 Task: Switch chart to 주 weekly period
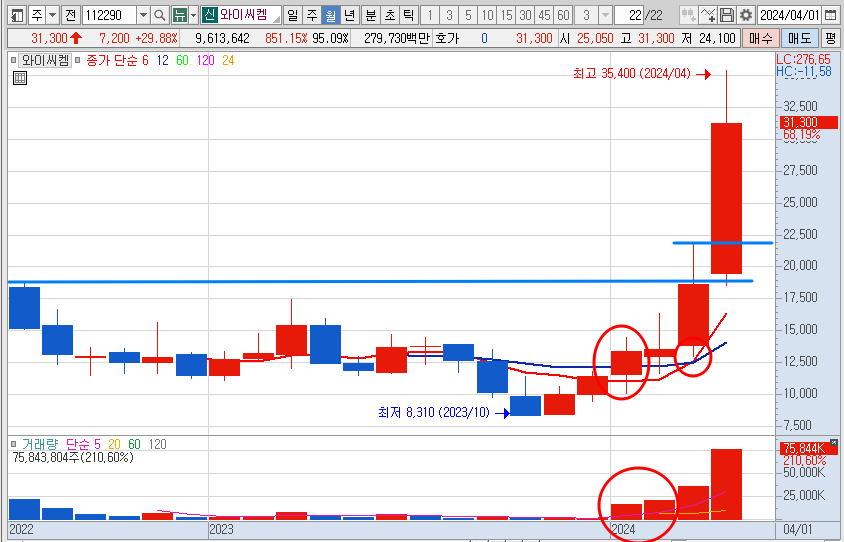point(311,15)
